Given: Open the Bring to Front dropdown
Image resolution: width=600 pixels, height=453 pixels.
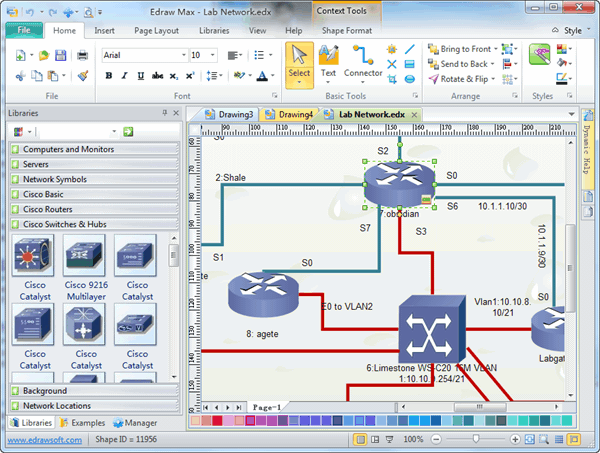Looking at the screenshot, I should point(494,48).
